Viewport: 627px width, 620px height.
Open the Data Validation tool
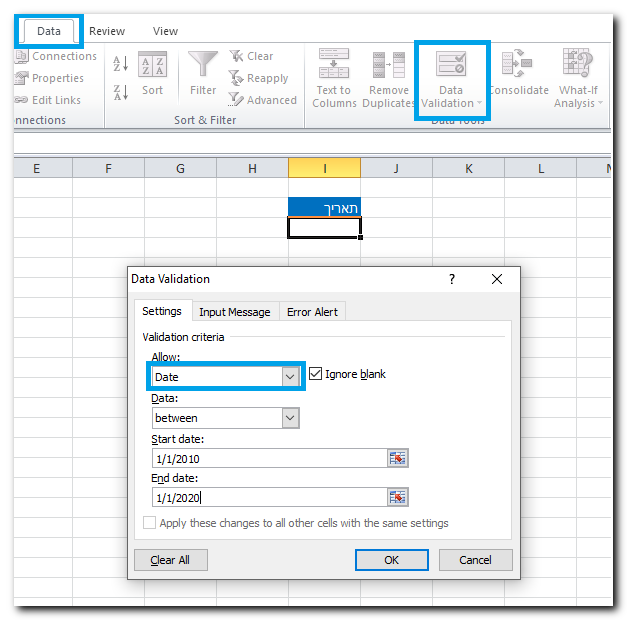450,78
